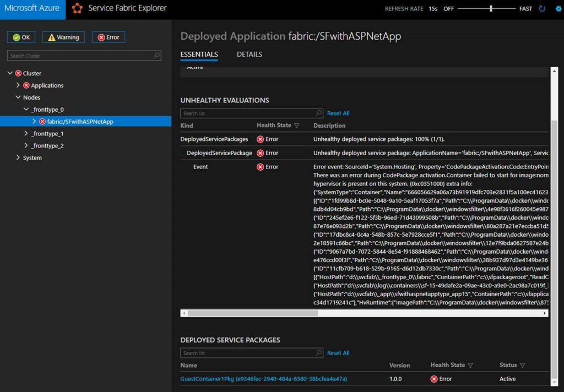The image size is (564, 392).
Task: Click magnifier icon in Deployed Service Packages search
Action: (x=318, y=353)
